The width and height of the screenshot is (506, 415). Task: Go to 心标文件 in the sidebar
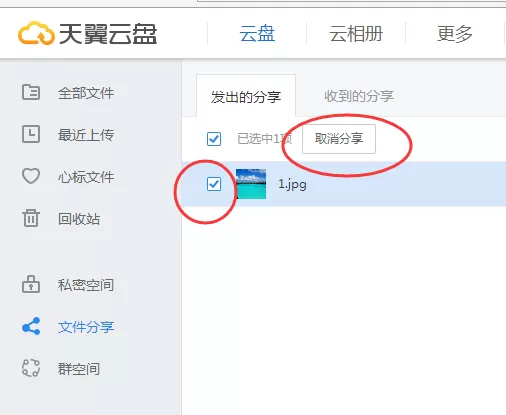tap(86, 177)
